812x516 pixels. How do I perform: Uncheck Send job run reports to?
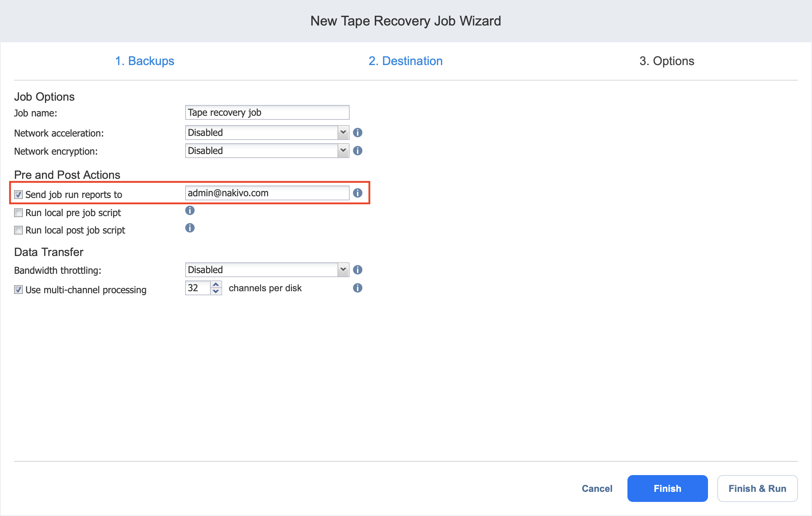18,195
